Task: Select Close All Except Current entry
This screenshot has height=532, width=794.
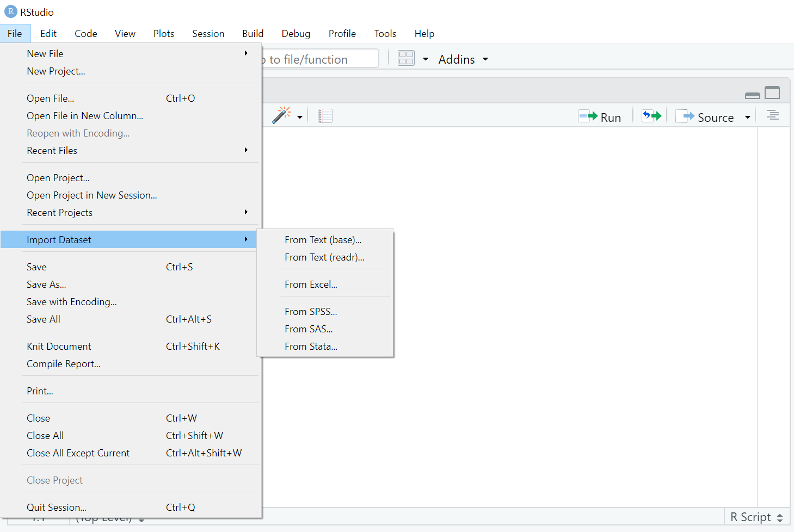Action: pos(131,453)
